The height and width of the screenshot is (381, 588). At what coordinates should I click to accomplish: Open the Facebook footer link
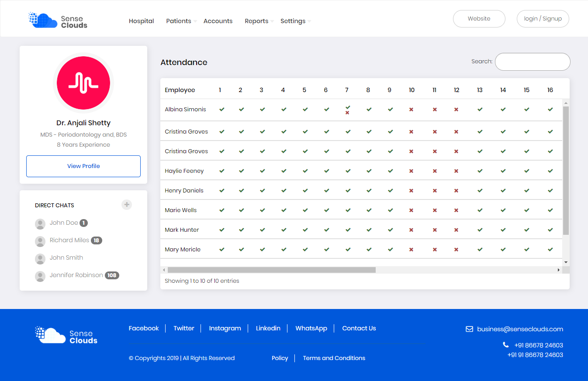144,328
